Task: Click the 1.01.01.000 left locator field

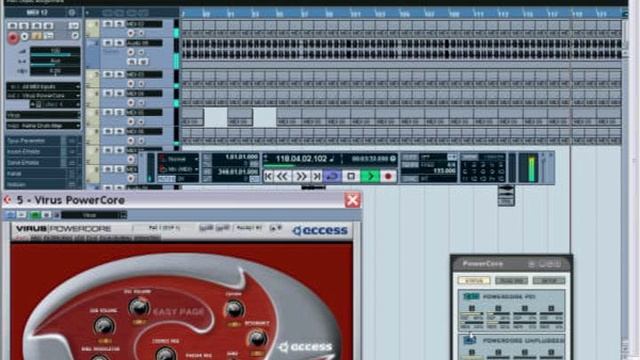Action: (242, 157)
